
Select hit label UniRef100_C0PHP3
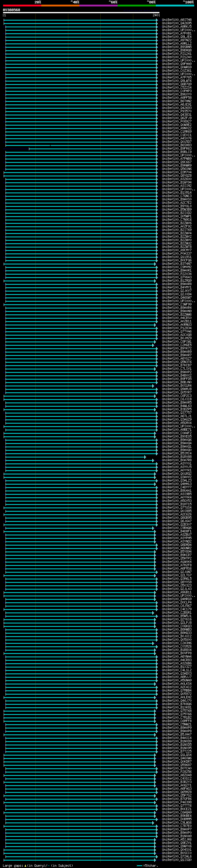point(177,91)
